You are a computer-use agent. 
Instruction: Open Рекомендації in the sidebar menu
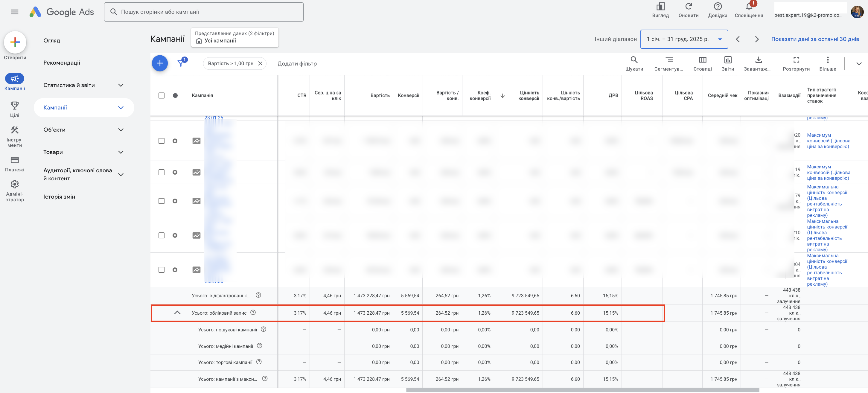pyautogui.click(x=62, y=63)
